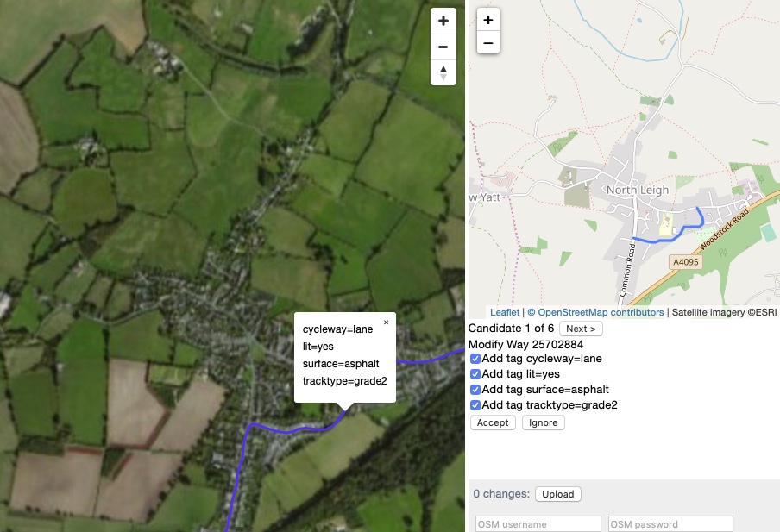
Task: Zoom out of the aerial imagery map
Action: [443, 46]
